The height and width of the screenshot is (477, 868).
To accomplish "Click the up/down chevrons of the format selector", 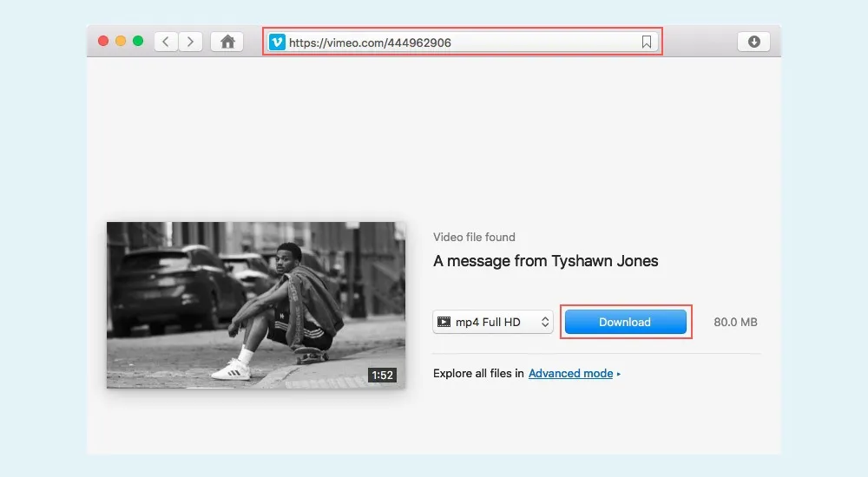I will tap(545, 322).
